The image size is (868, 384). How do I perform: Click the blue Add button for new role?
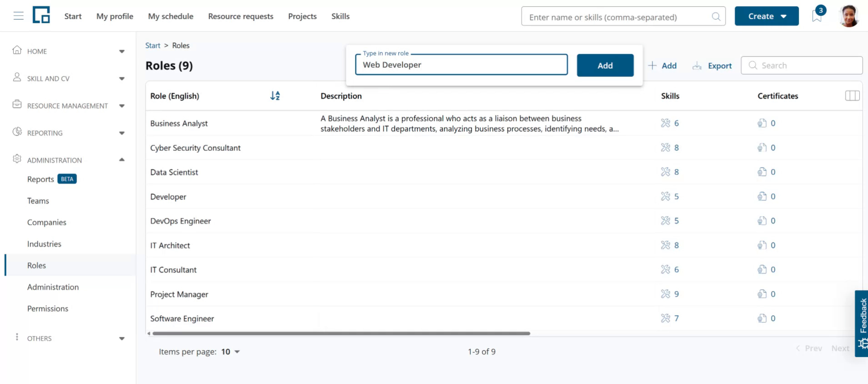[605, 65]
